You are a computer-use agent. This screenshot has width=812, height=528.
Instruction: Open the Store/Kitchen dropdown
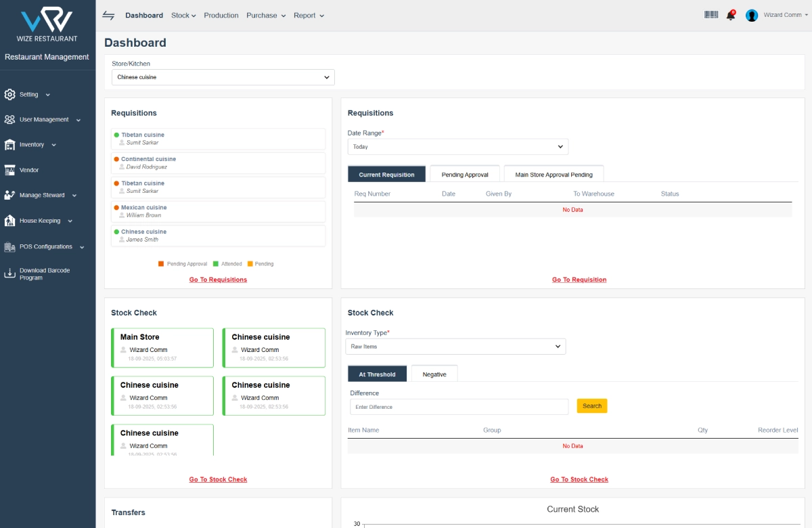coord(223,77)
